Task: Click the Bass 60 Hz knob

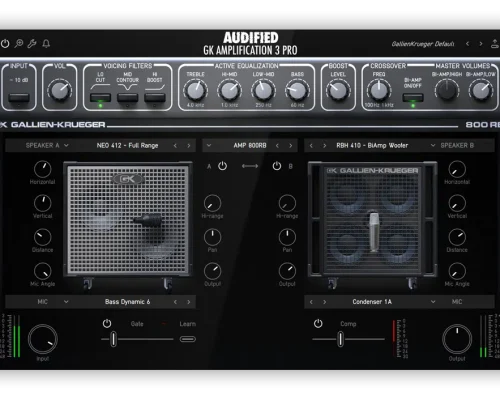Action: [297, 90]
